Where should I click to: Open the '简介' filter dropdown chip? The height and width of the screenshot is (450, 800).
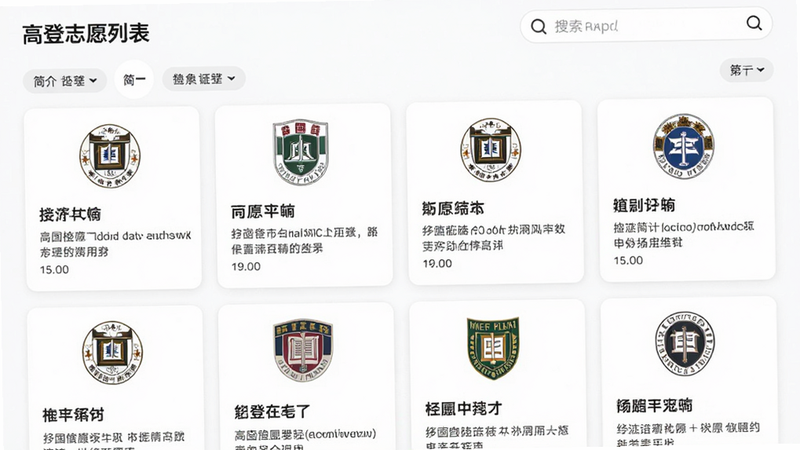pyautogui.click(x=65, y=81)
